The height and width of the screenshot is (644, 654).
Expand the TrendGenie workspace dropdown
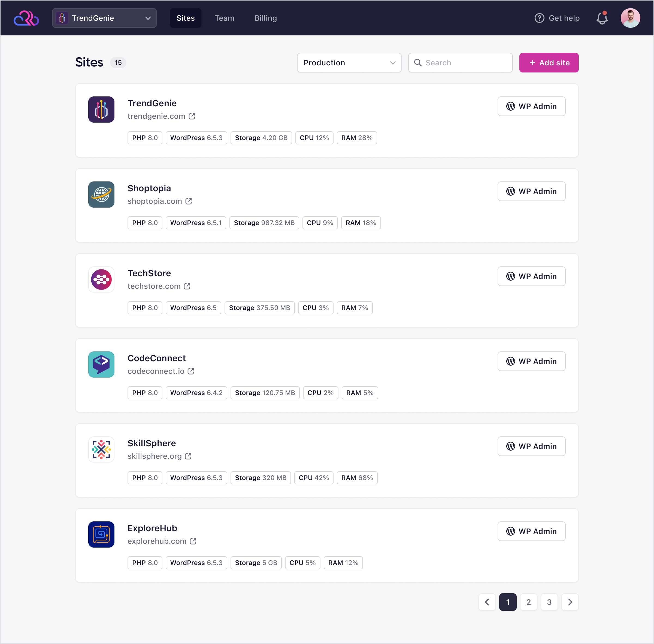pos(104,18)
